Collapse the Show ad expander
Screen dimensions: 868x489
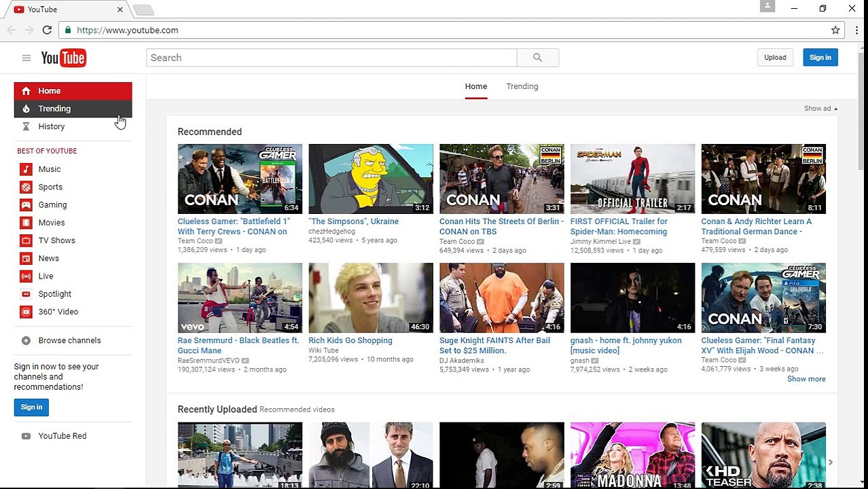pyautogui.click(x=820, y=109)
